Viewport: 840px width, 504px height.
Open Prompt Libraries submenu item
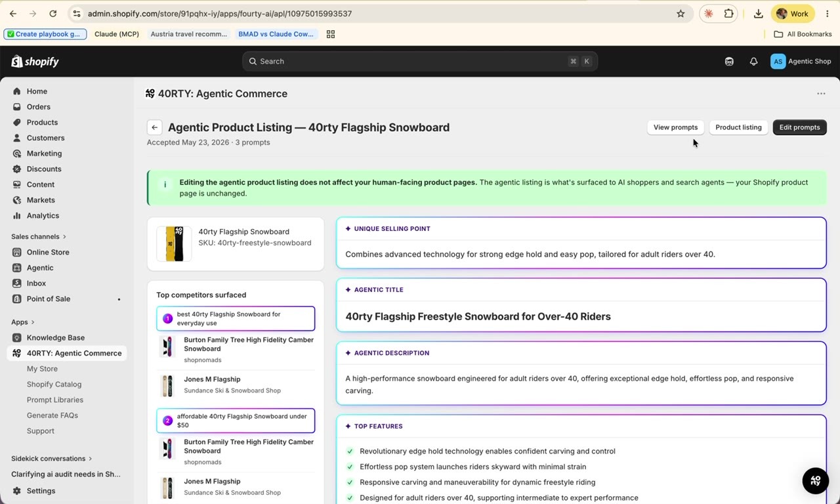[x=54, y=400]
